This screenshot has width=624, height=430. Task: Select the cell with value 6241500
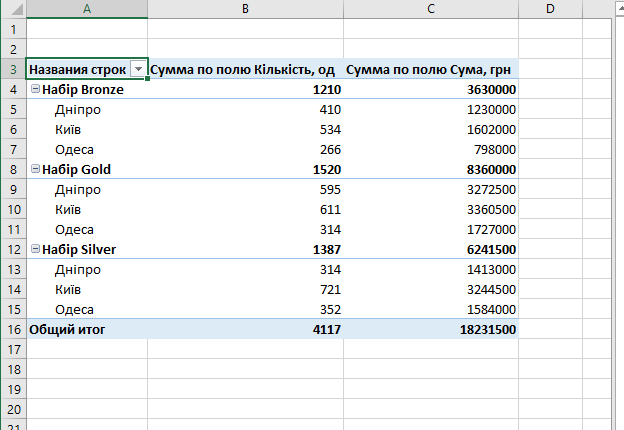pos(431,249)
